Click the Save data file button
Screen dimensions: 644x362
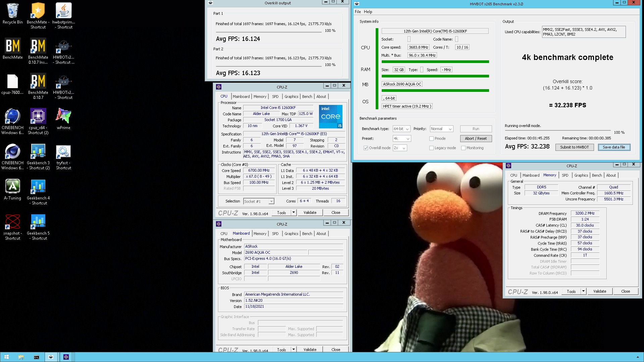[614, 147]
